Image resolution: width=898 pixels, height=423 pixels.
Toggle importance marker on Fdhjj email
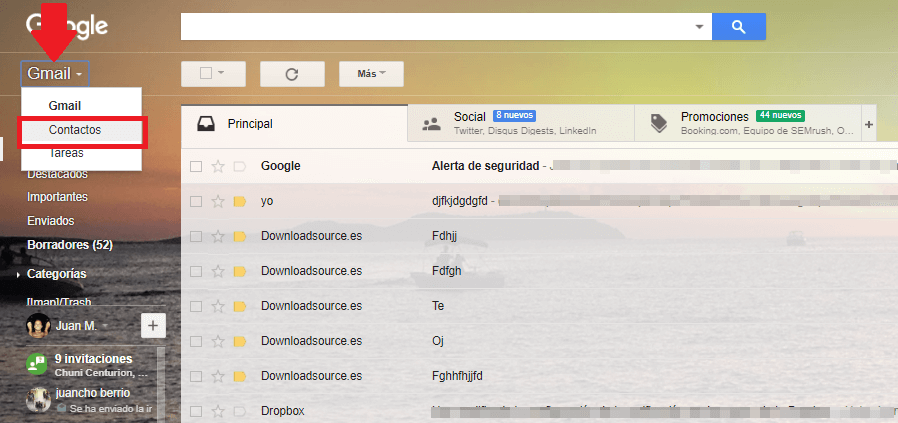pyautogui.click(x=239, y=236)
